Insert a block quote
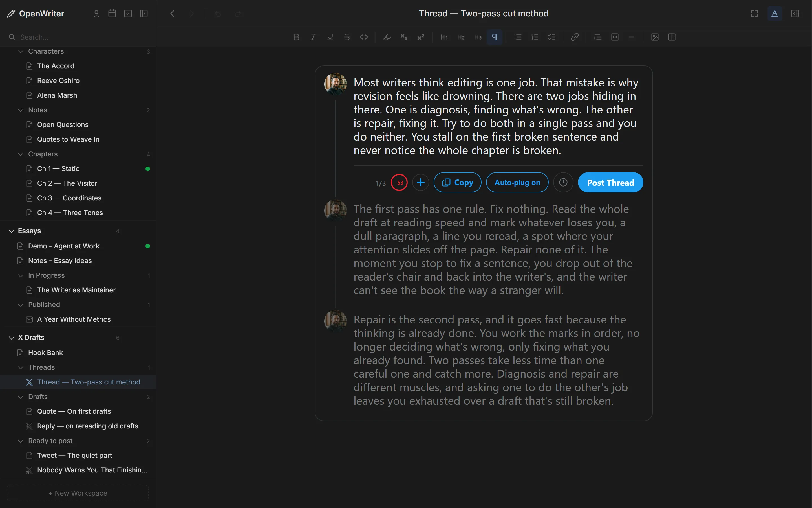Screen dimensions: 812x508 coord(598,37)
